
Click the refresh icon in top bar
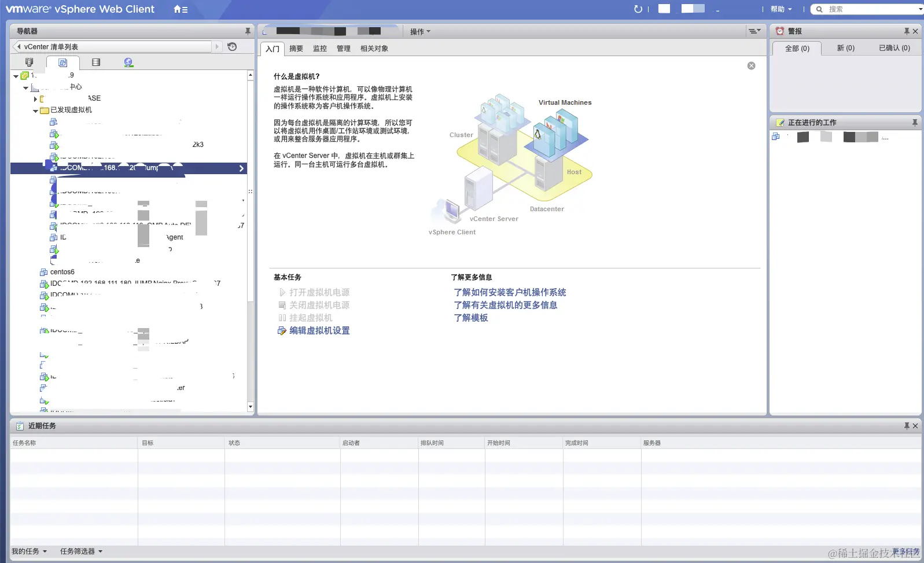[x=638, y=9]
